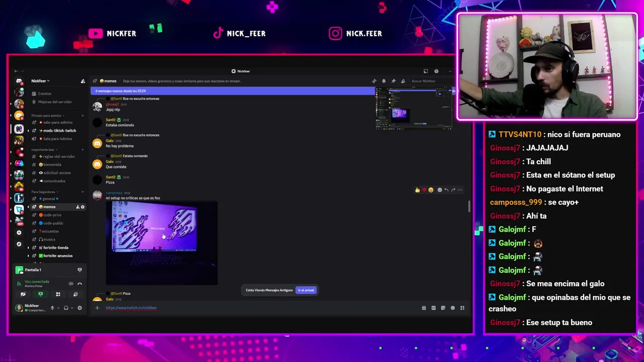Forward the camposss message
644x362 pixels.
[x=453, y=190]
